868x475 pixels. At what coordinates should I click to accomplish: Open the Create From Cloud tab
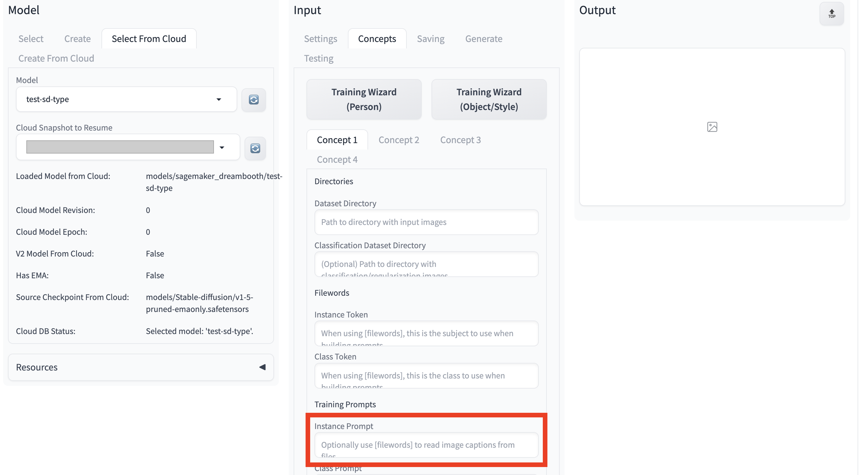[x=56, y=58]
